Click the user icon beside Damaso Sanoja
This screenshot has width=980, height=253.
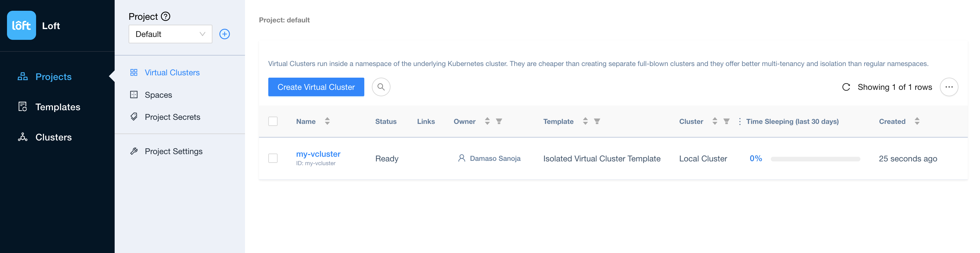[461, 158]
